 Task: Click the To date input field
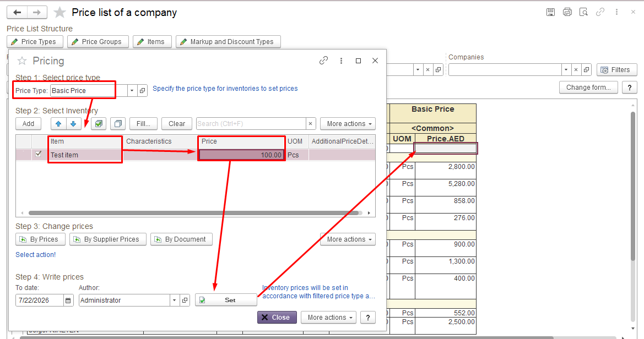[40, 300]
